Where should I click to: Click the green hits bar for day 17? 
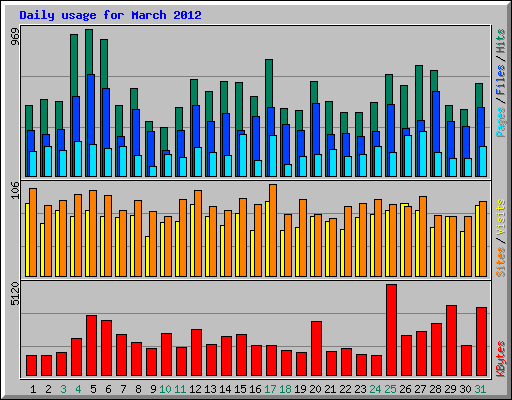tap(269, 83)
